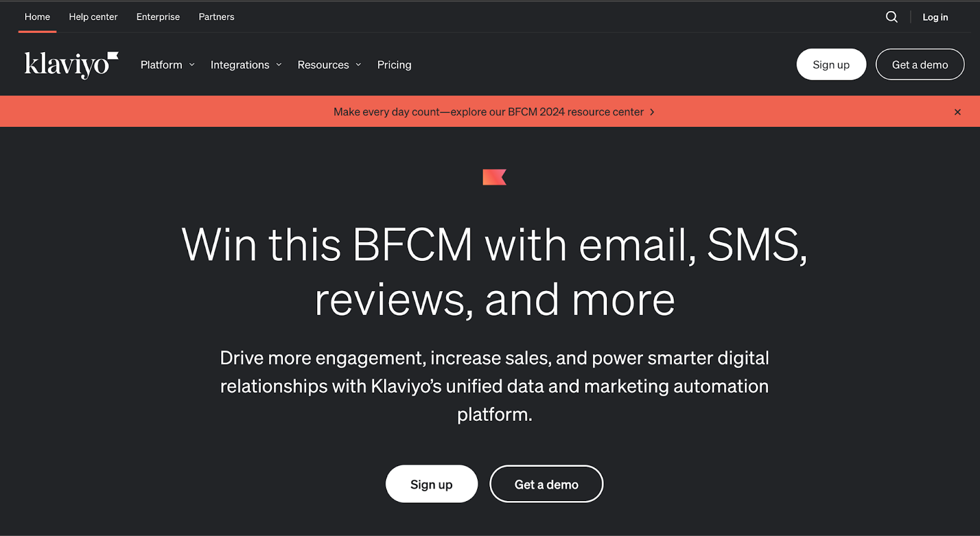
Task: Open the Partners link
Action: click(x=216, y=17)
